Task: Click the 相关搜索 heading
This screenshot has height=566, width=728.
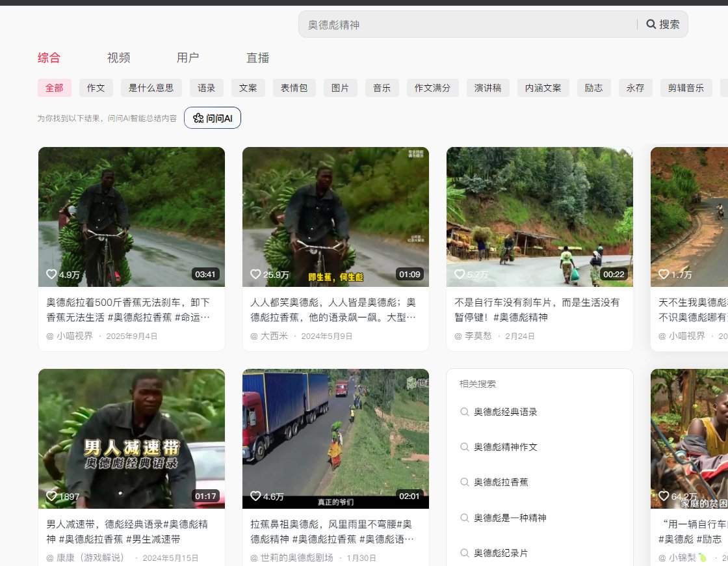Action: pyautogui.click(x=478, y=384)
